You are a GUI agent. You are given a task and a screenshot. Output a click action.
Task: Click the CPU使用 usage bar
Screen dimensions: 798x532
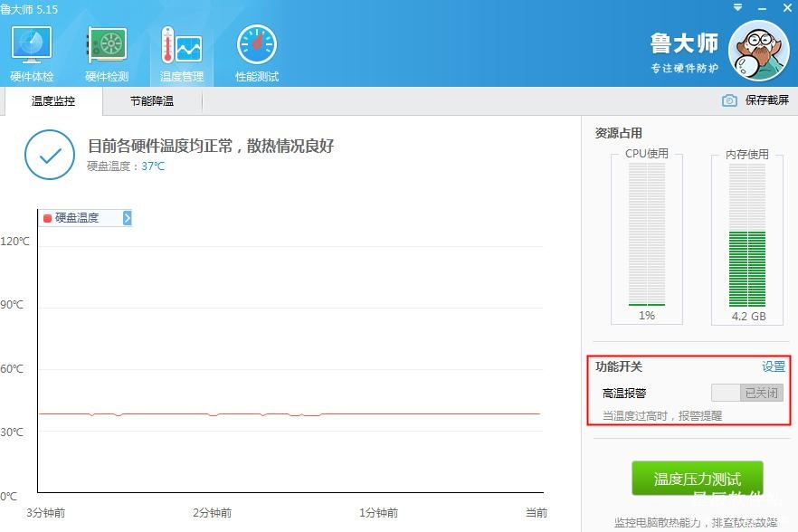pyautogui.click(x=647, y=234)
